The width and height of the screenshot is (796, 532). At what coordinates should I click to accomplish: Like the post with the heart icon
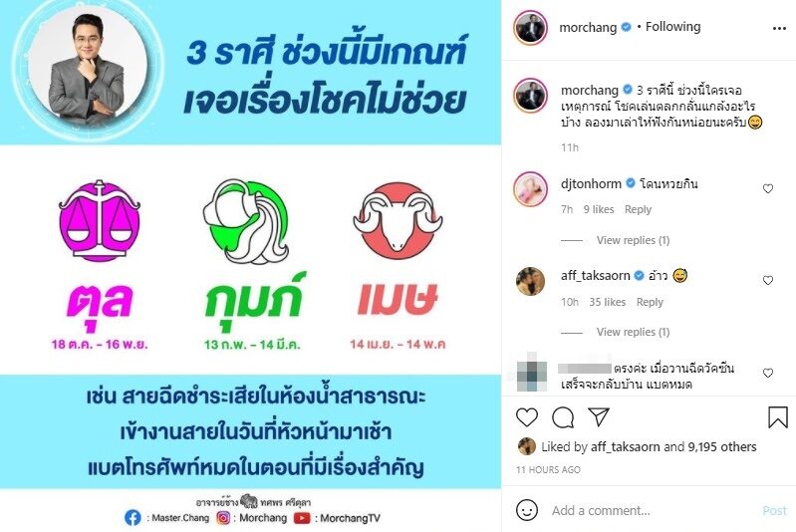(526, 417)
